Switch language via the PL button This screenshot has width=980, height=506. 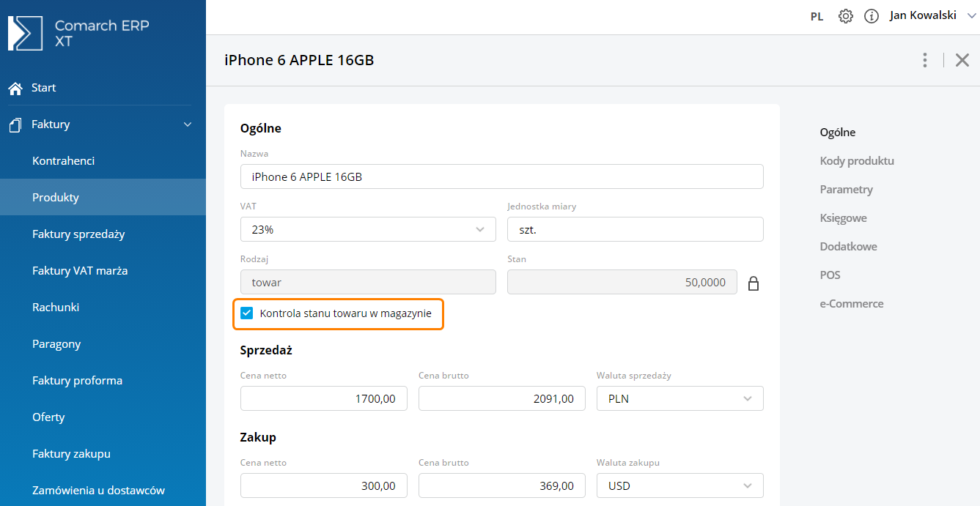coord(817,16)
